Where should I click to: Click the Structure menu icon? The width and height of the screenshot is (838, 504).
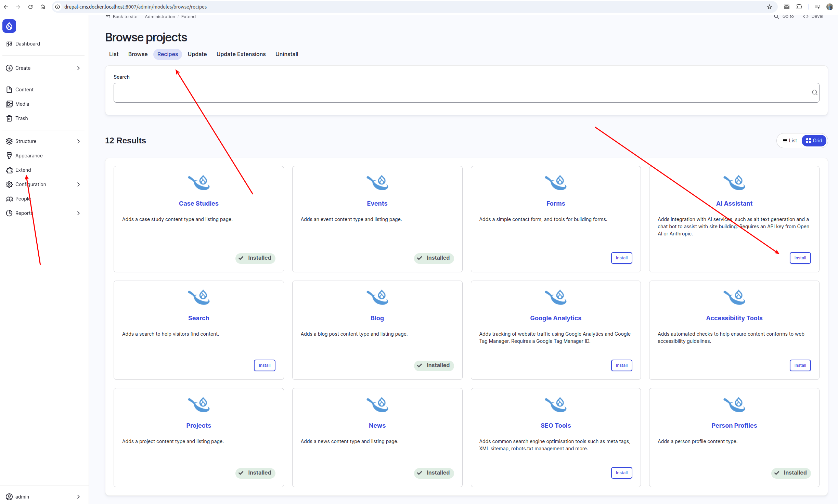(x=9, y=141)
